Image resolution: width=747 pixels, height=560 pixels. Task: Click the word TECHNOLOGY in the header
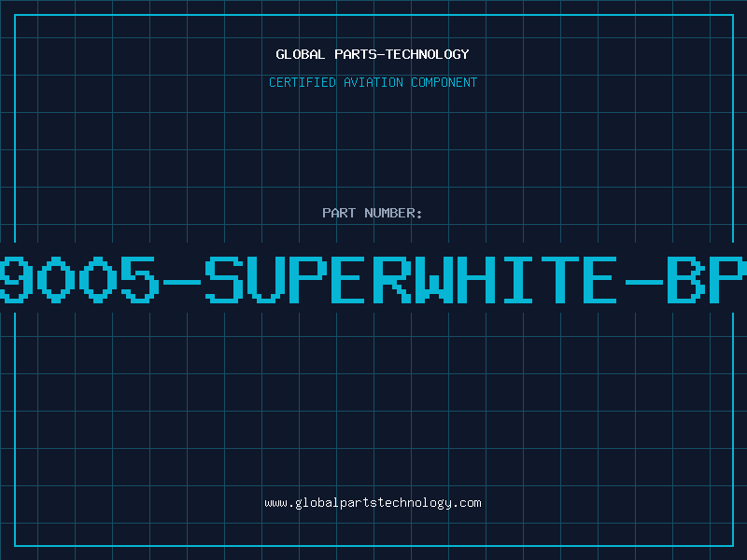[x=428, y=54]
